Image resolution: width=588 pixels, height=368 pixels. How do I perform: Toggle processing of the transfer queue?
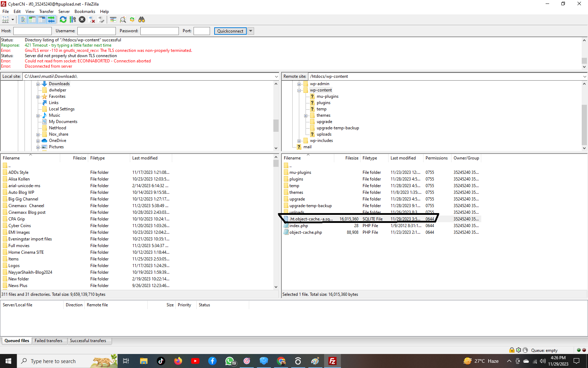72,20
